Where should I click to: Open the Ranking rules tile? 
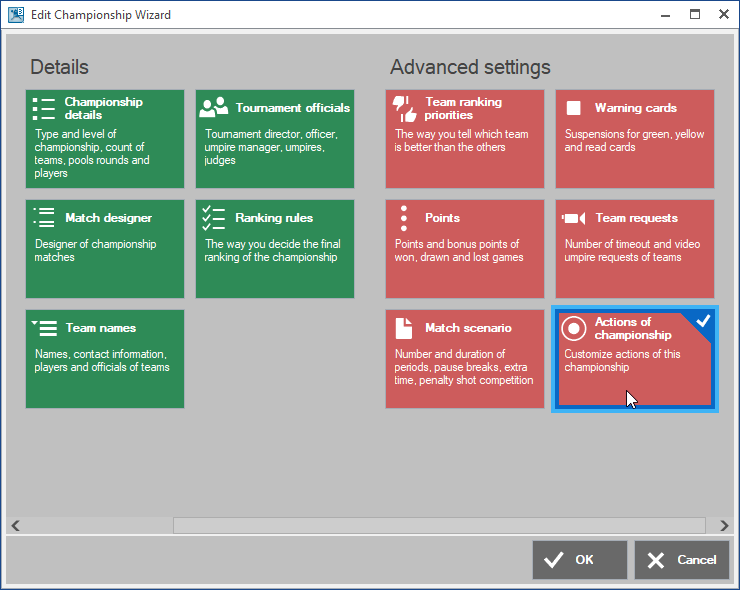pyautogui.click(x=275, y=249)
